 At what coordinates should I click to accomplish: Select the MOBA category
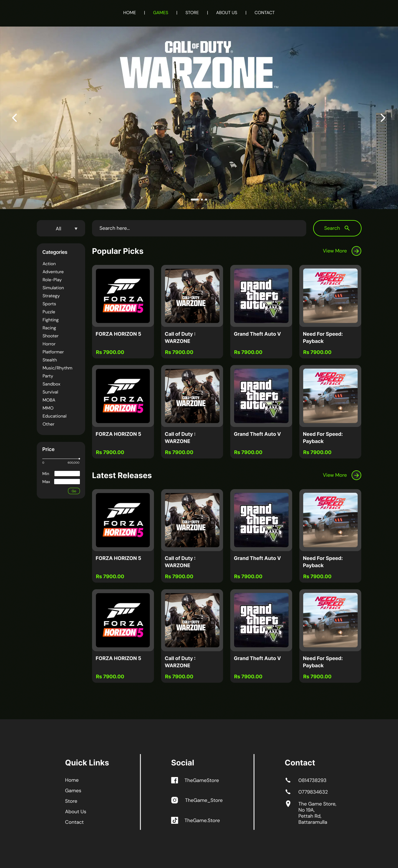tap(49, 400)
